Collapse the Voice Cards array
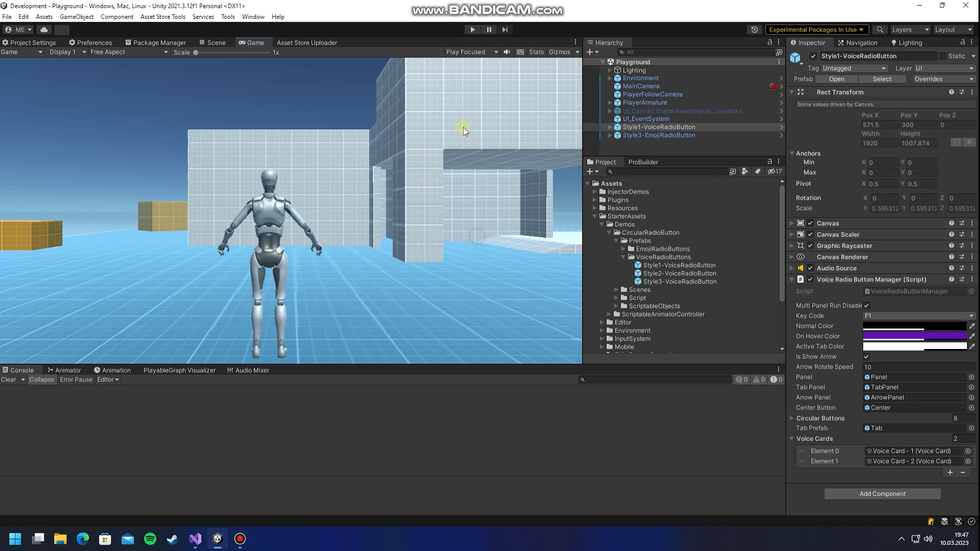 point(792,439)
